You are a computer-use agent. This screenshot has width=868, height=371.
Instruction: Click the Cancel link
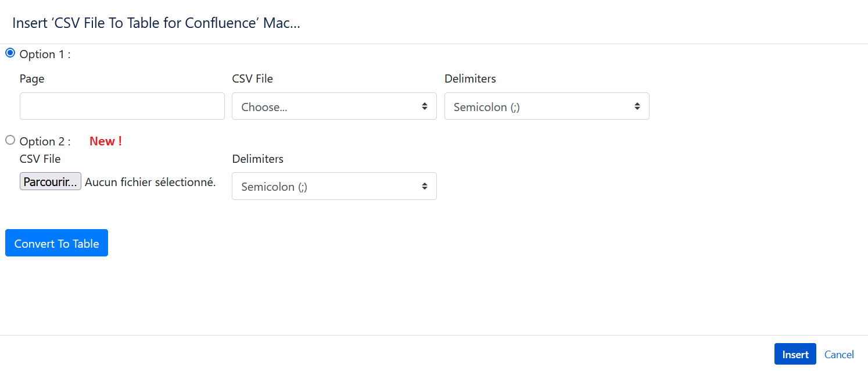pos(839,354)
